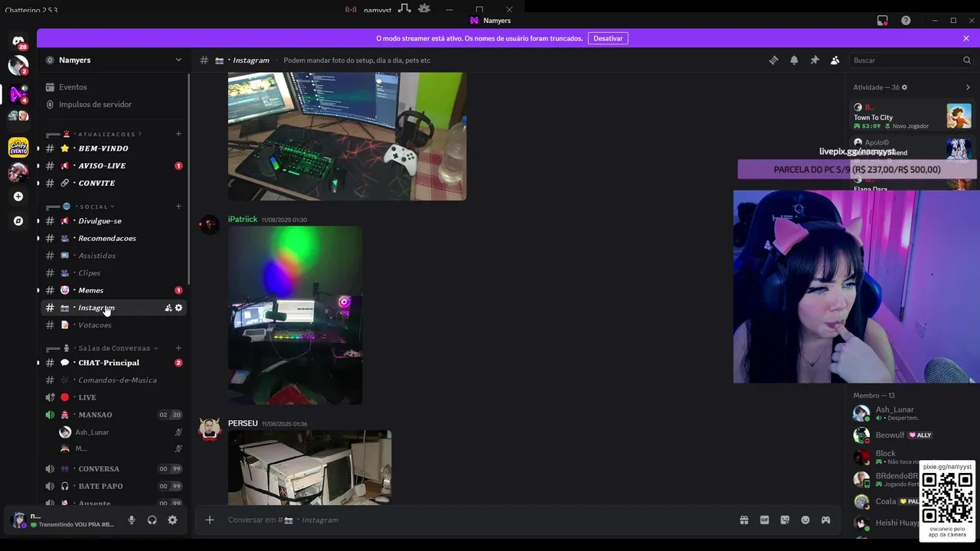Select Ash_Lunar in the MANSAO voice channel
The image size is (980, 551).
[x=121, y=432]
